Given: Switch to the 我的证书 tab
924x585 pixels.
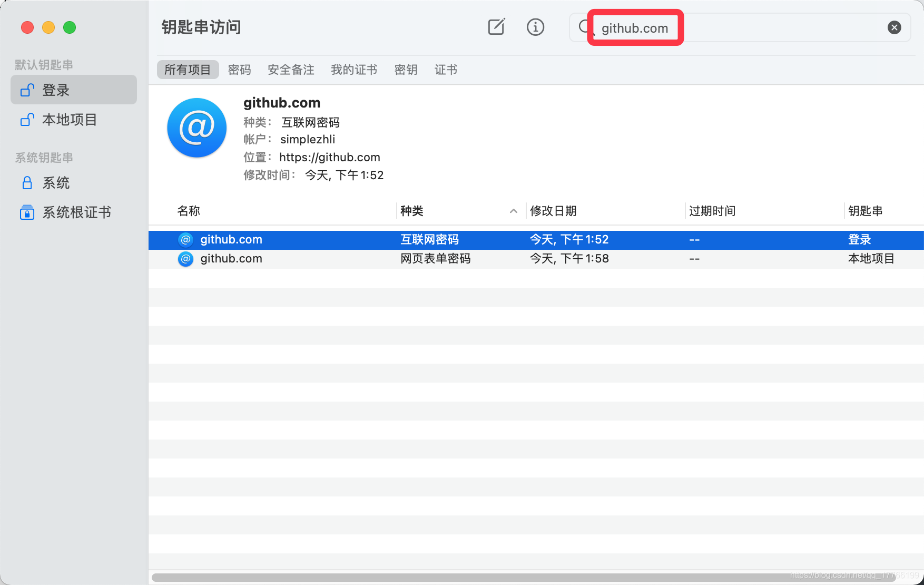Looking at the screenshot, I should [354, 70].
